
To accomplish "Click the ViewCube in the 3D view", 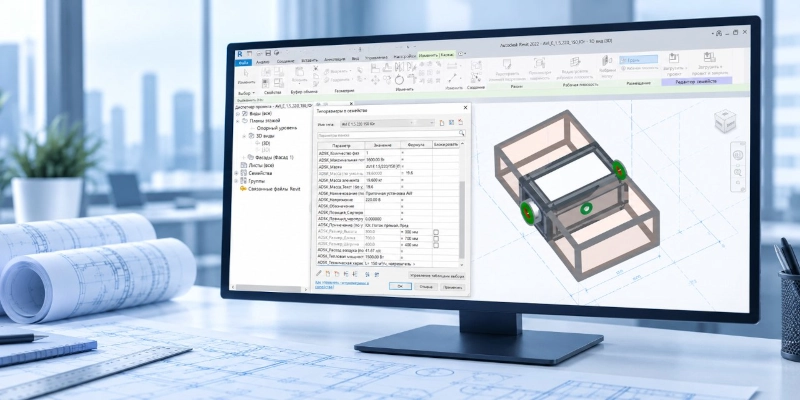I will [x=724, y=121].
